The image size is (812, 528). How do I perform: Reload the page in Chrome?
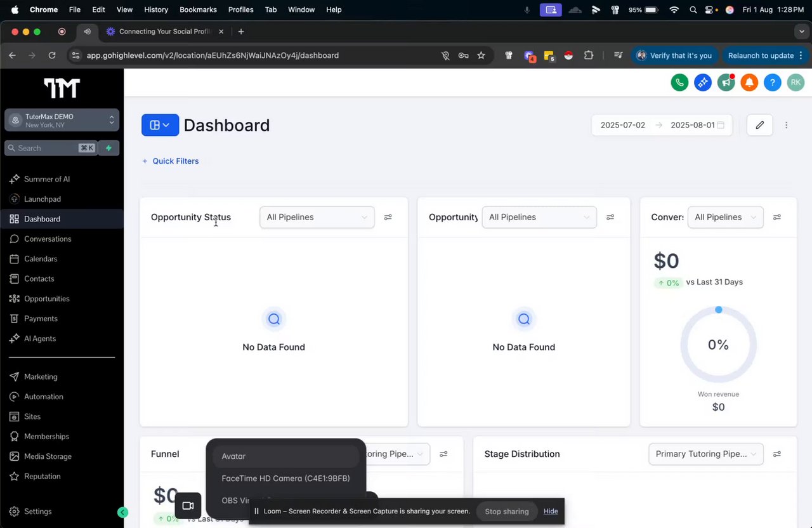point(52,55)
